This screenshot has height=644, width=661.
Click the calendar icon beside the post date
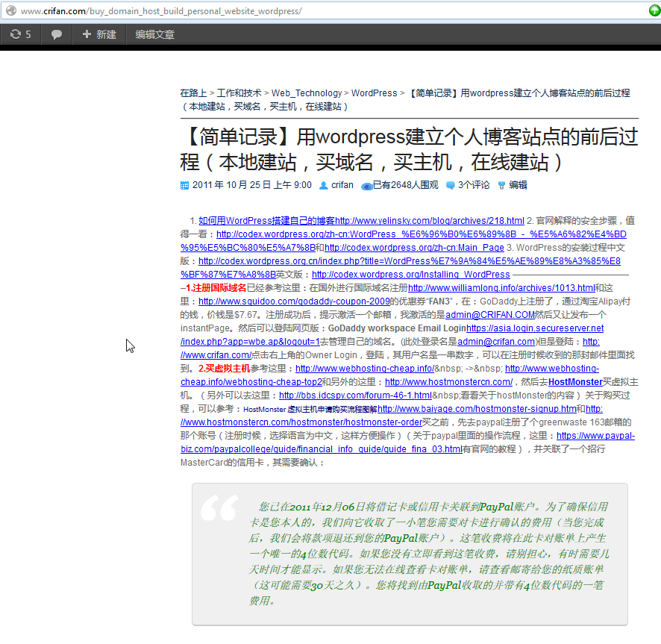pos(184,185)
